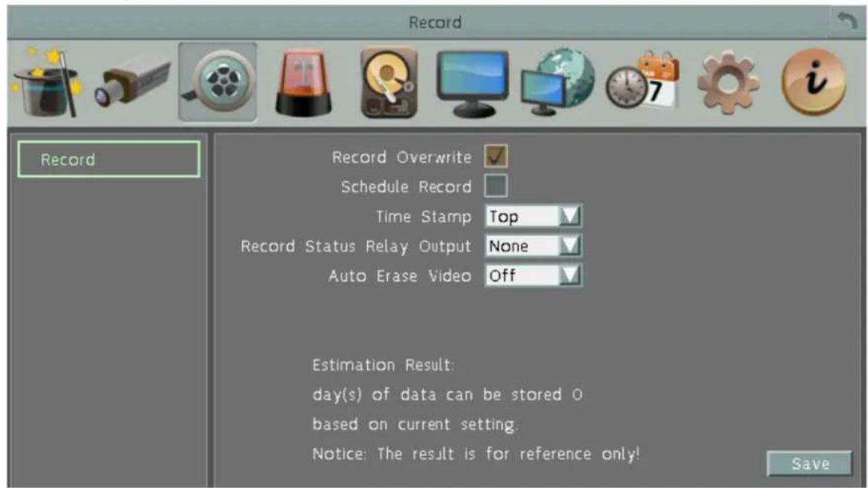Open the Display monitor icon

[x=472, y=84]
